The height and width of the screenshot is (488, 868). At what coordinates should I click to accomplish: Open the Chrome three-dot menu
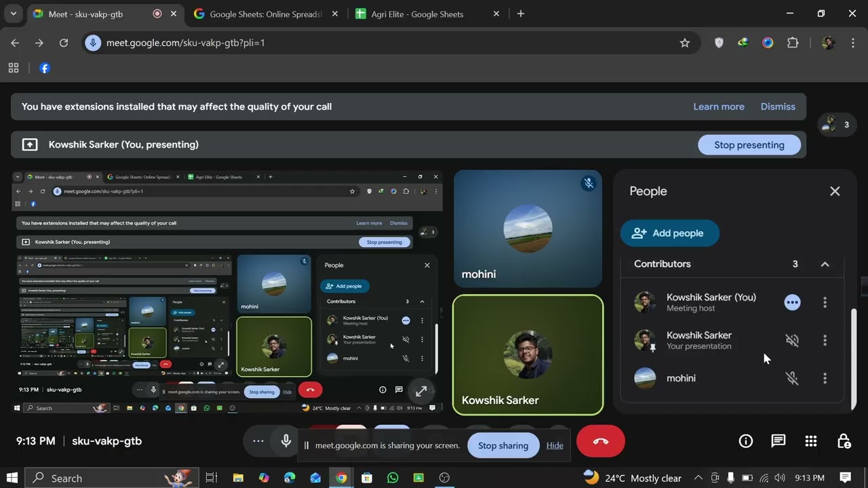[x=852, y=43]
